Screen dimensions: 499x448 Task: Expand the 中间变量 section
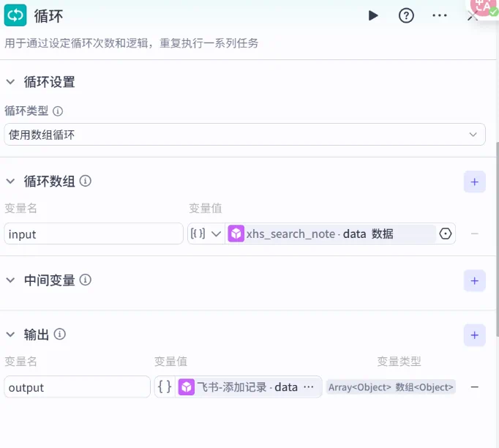[10, 280]
